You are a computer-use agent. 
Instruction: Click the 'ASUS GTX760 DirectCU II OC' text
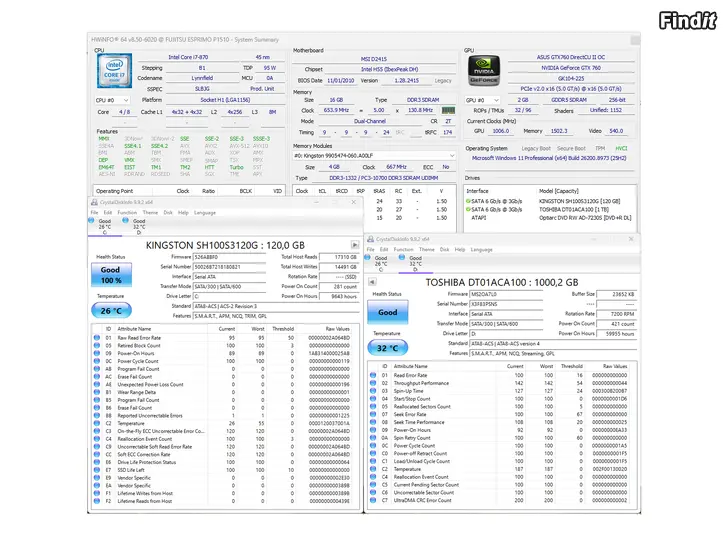coord(571,57)
